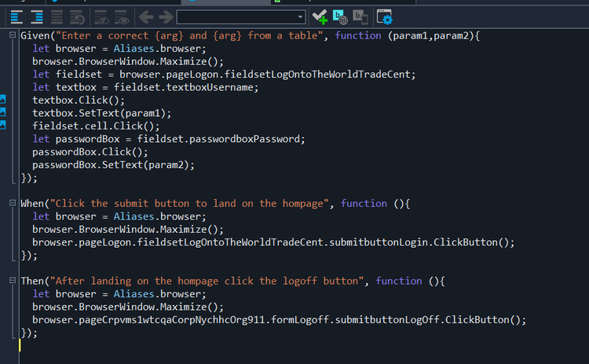Click the back navigation arrow
Viewport: 589px width, 364px height.
click(146, 17)
